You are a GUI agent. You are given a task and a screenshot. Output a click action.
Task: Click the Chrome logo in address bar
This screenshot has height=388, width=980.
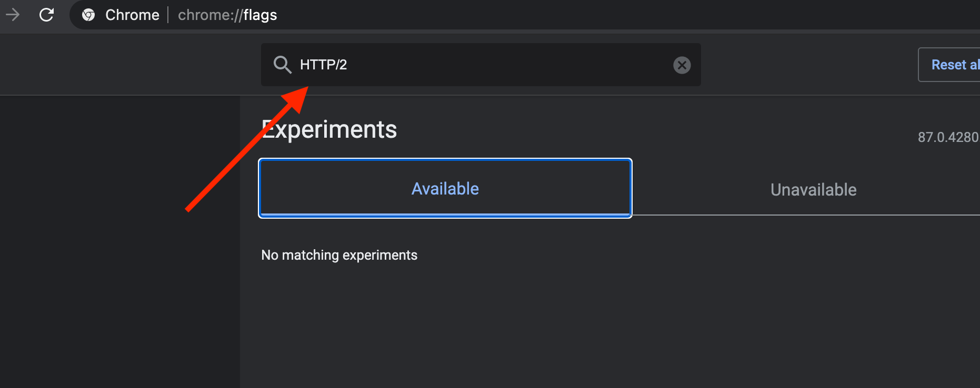coord(88,15)
